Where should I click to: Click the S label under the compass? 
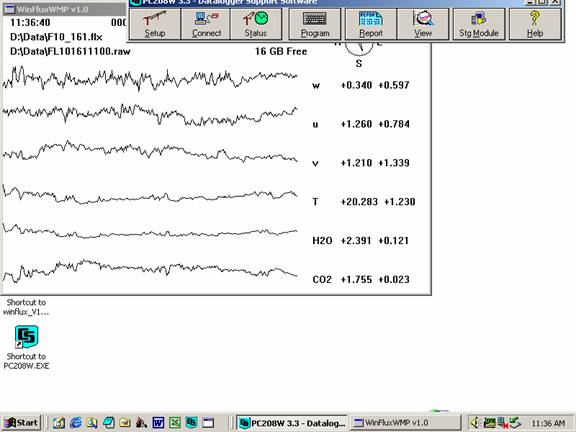(x=359, y=64)
